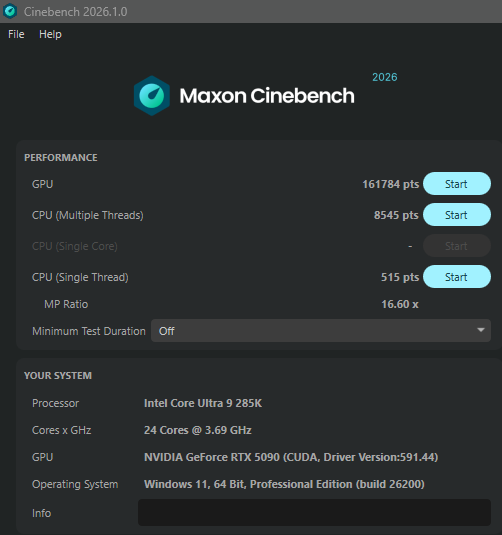Click the YOUR SYSTEM section heading
The width and height of the screenshot is (502, 535).
click(58, 376)
